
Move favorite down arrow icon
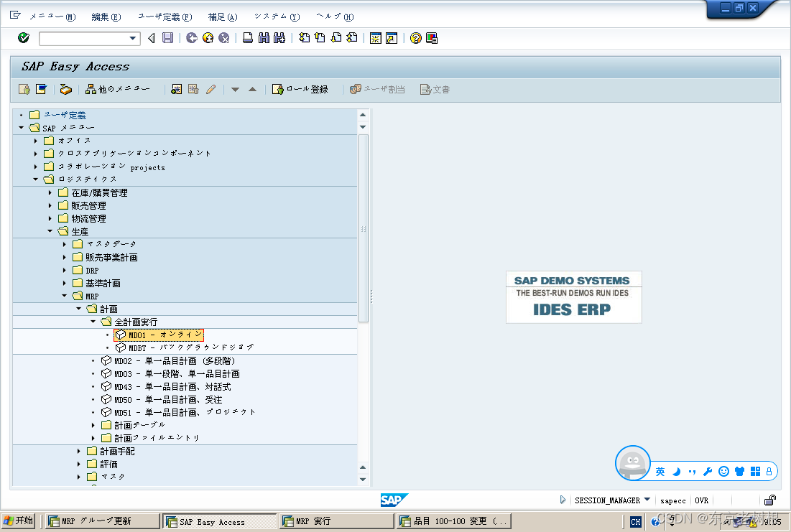pos(235,90)
